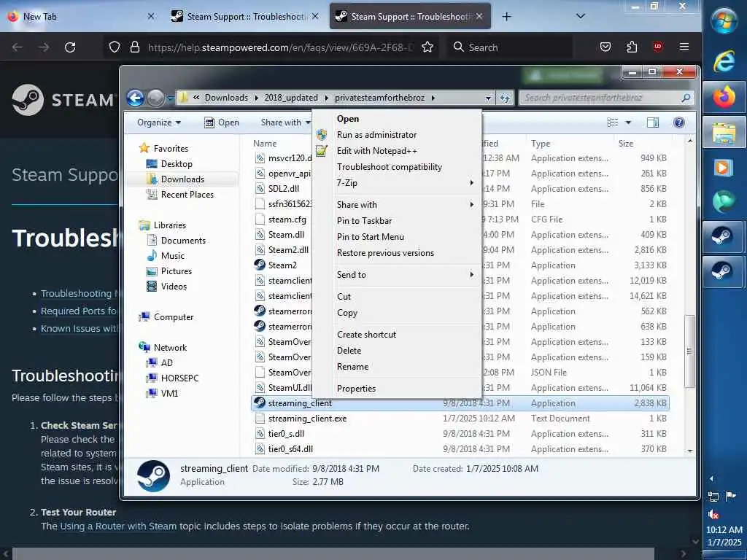The height and width of the screenshot is (560, 747).
Task: Click the first Steam taskbar icon
Action: coord(722,236)
